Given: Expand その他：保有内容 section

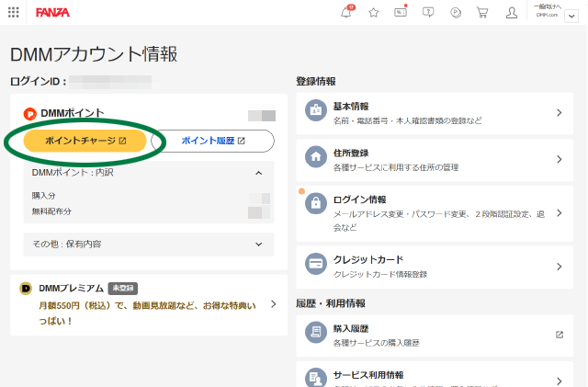Looking at the screenshot, I should [x=149, y=245].
